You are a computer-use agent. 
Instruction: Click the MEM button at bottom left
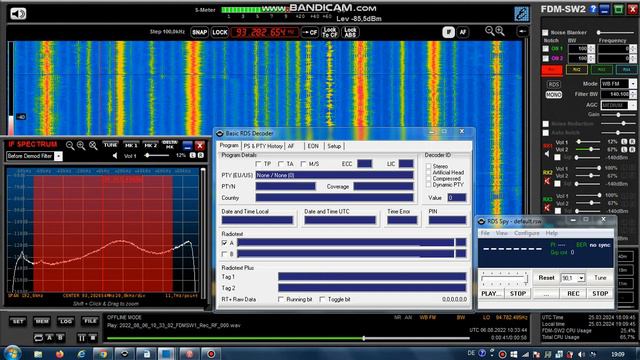point(42,322)
